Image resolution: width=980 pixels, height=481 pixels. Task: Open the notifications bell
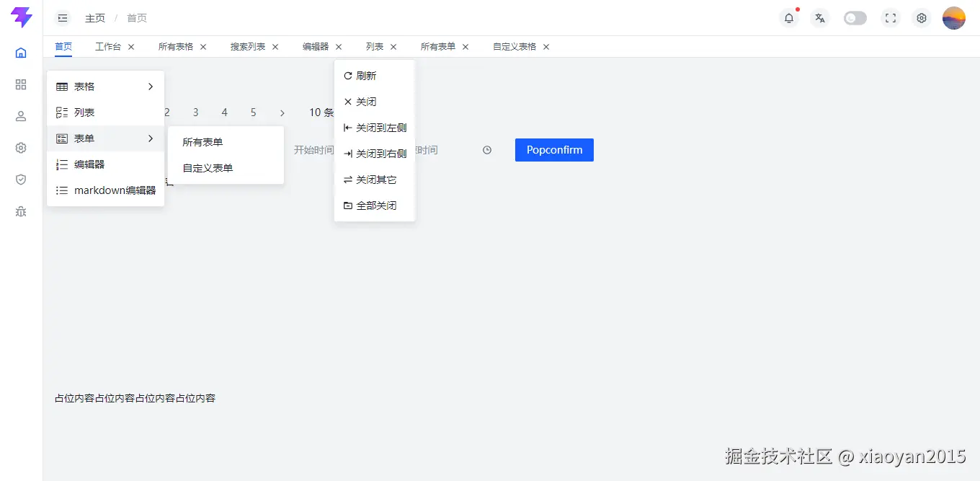[x=789, y=18]
